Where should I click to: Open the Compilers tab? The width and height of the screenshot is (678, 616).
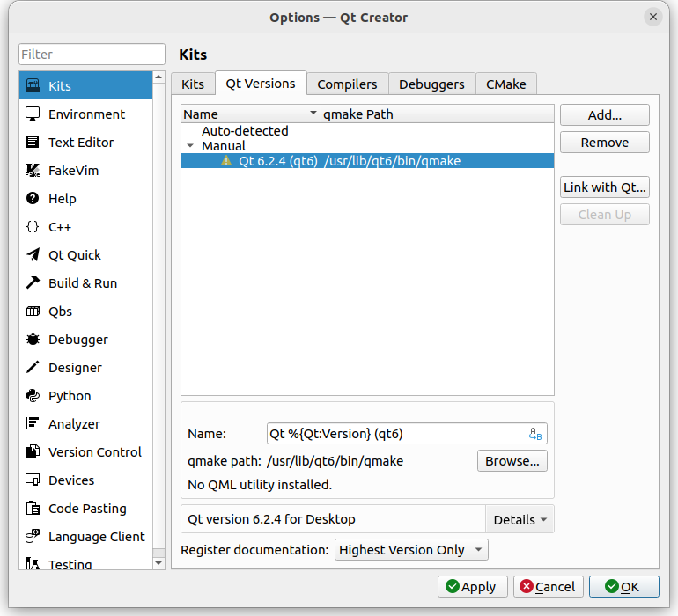[x=347, y=84]
